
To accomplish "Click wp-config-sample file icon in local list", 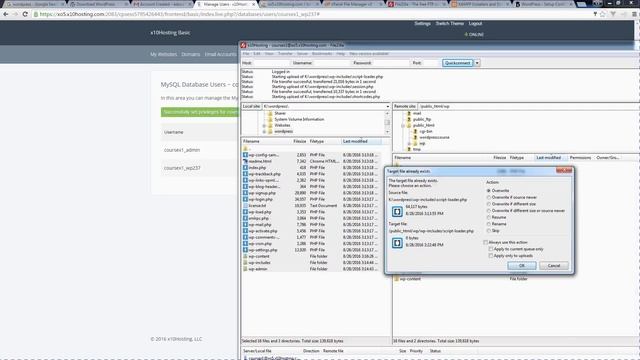I will [x=245, y=155].
